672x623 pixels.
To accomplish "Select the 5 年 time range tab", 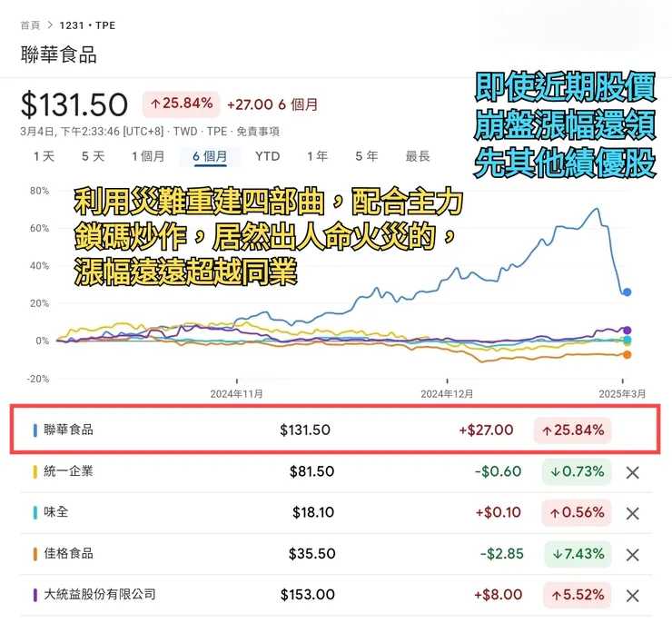I will [x=367, y=156].
